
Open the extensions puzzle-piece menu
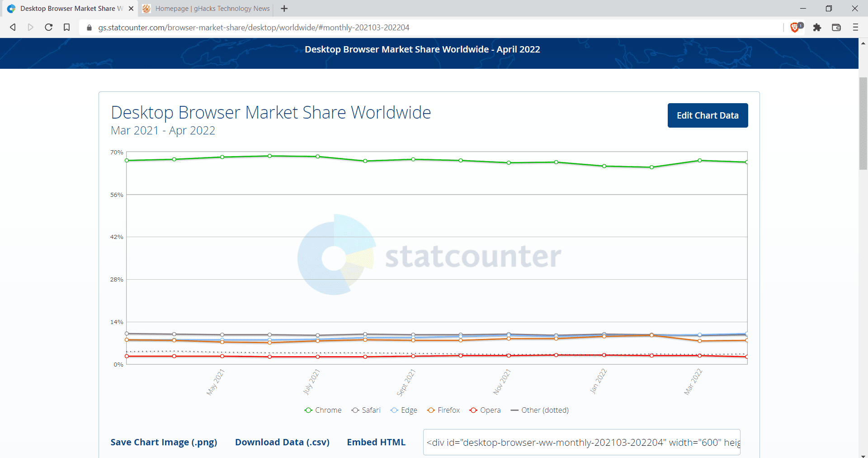817,27
